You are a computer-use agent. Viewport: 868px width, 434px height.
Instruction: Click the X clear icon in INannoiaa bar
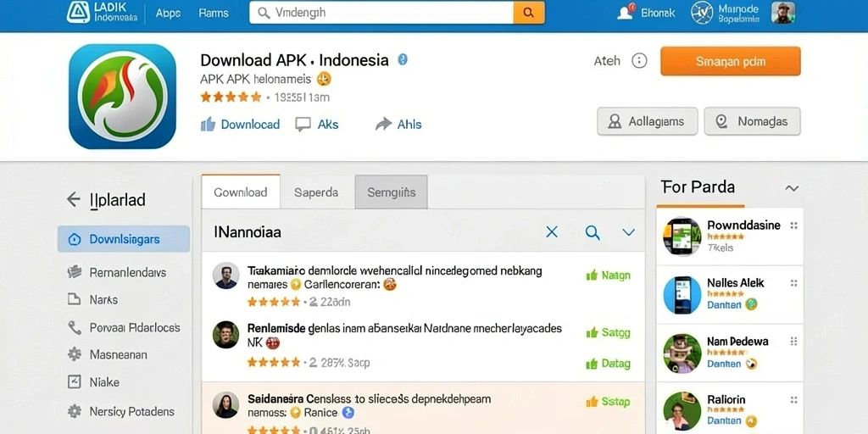pyautogui.click(x=552, y=232)
